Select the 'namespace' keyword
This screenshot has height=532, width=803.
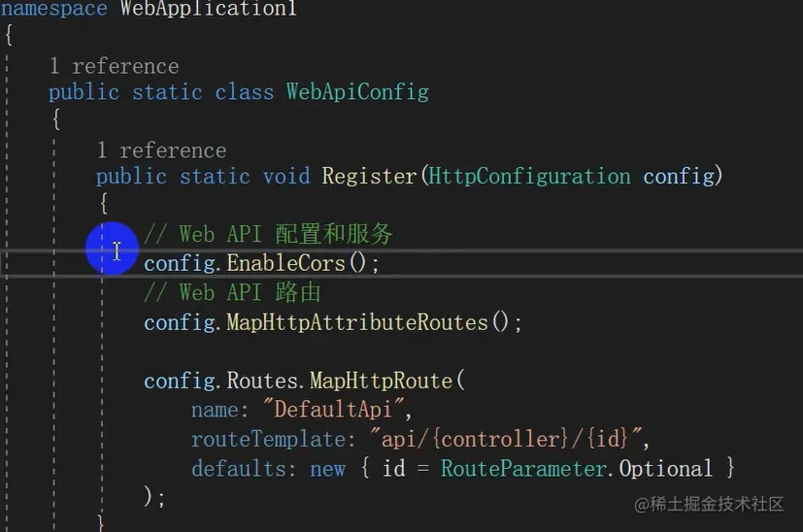[53, 8]
